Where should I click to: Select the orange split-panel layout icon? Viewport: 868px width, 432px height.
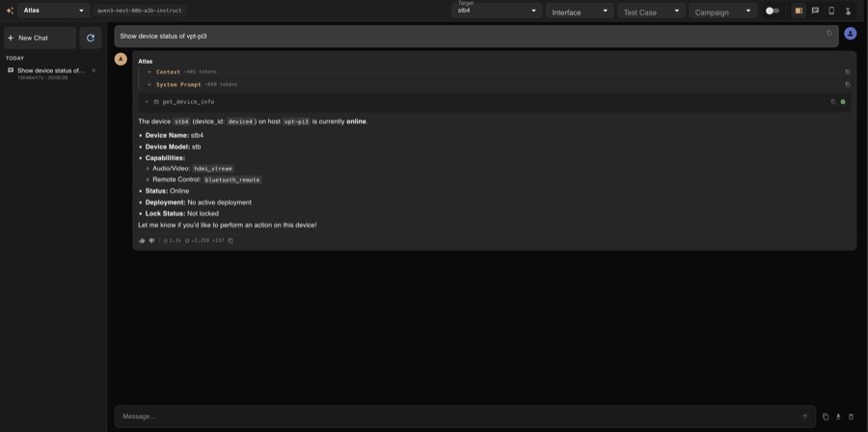coord(799,11)
